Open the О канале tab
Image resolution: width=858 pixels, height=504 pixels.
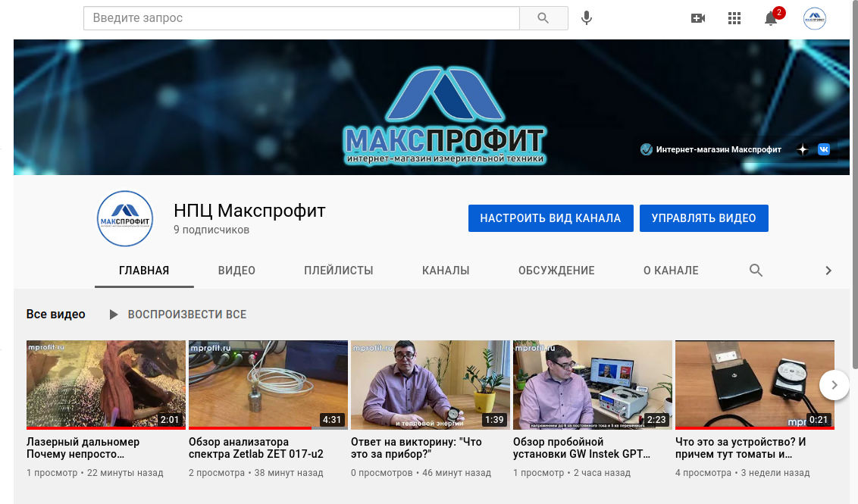click(671, 271)
